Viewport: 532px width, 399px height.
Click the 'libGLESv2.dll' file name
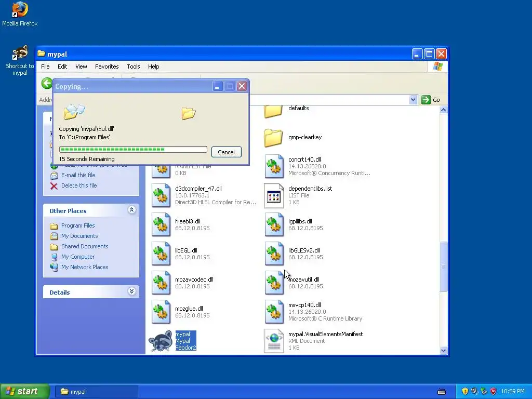(x=304, y=250)
